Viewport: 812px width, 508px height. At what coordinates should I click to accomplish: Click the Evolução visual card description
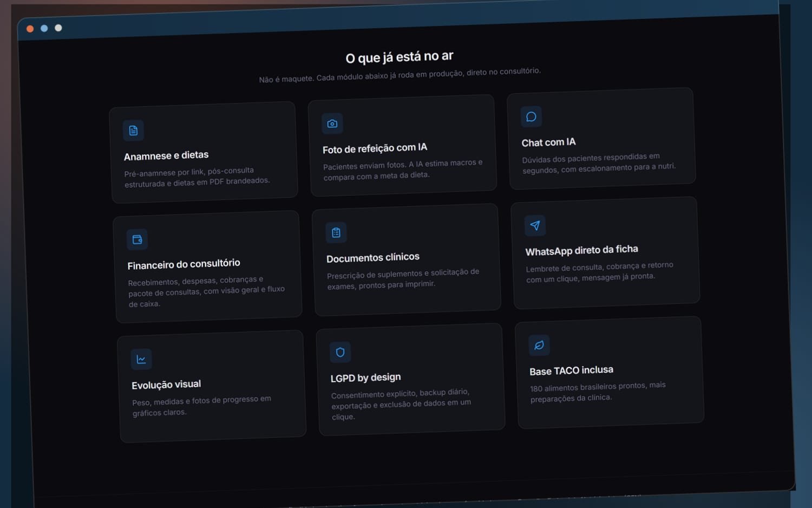click(202, 406)
